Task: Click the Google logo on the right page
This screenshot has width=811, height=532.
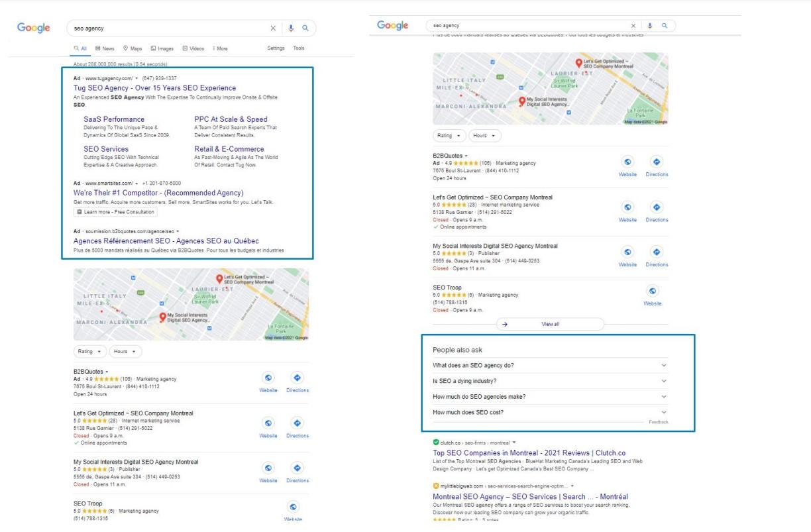Action: coord(393,25)
